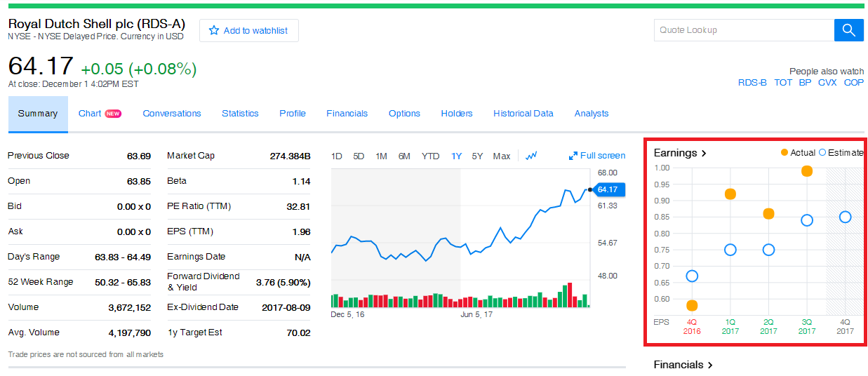Viewport: 868px width, 376px height.
Task: Click the Avg. Volume value 4,197,790
Action: (130, 333)
